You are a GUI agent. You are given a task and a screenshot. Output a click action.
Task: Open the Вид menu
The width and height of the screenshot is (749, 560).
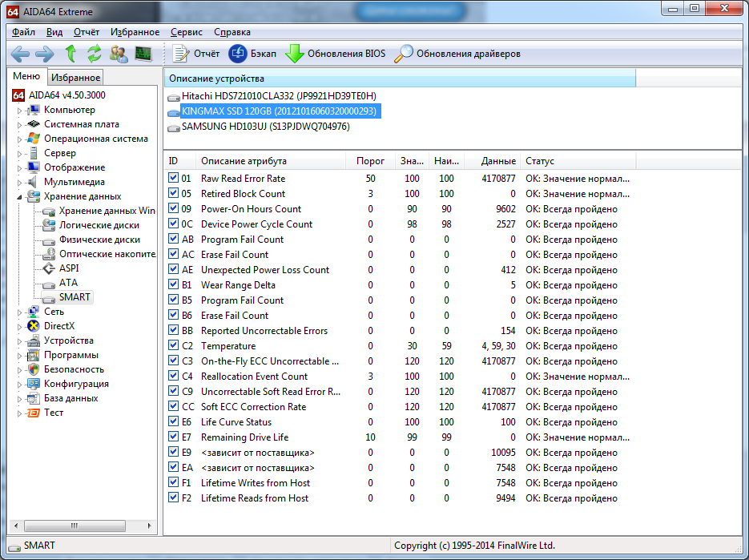(x=54, y=32)
